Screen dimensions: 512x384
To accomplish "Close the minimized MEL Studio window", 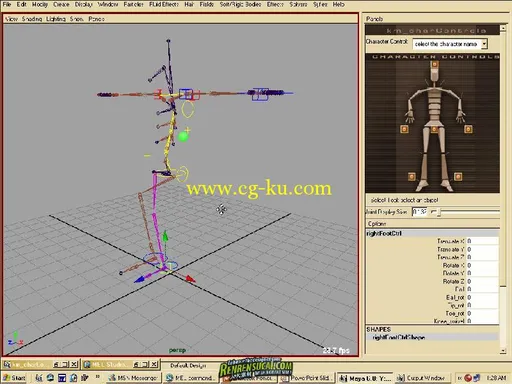I will [x=154, y=364].
